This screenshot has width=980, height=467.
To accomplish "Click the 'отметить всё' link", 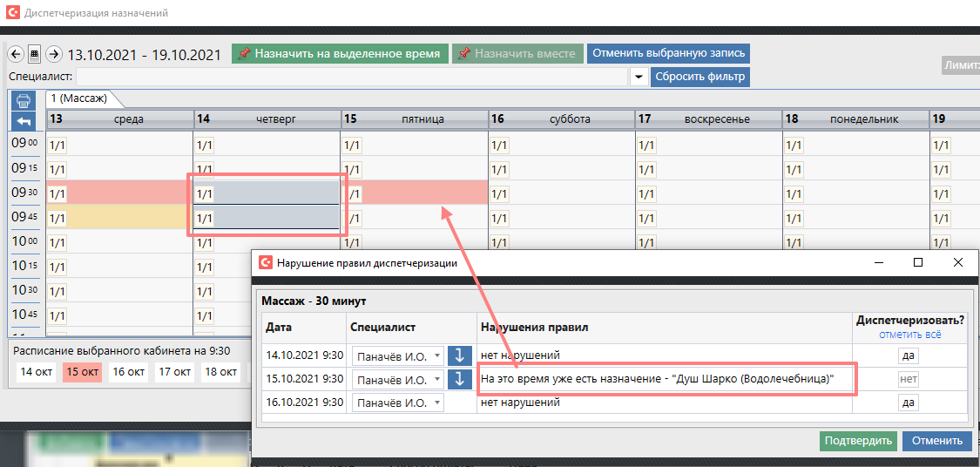I will click(909, 335).
